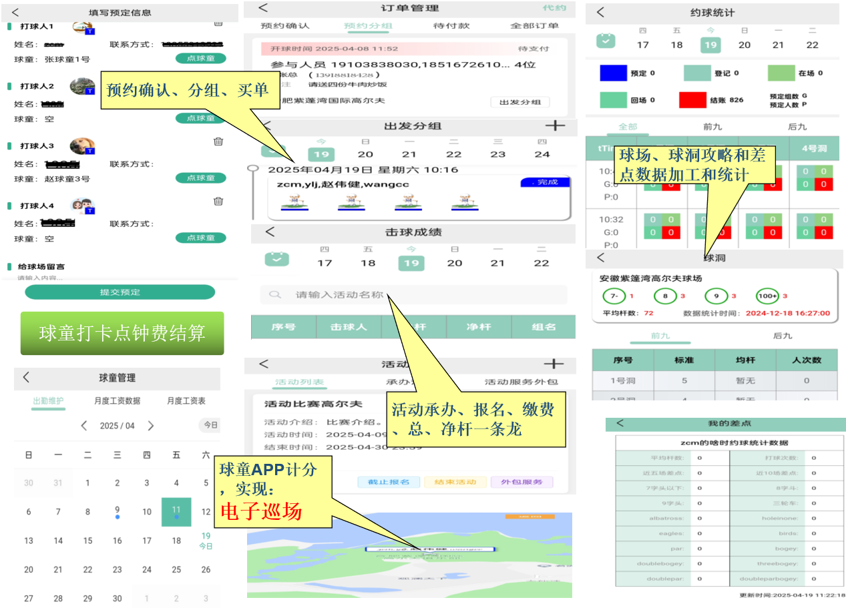Tap the red 结账 color swatch
Screen dimensions: 846x616
(693, 99)
